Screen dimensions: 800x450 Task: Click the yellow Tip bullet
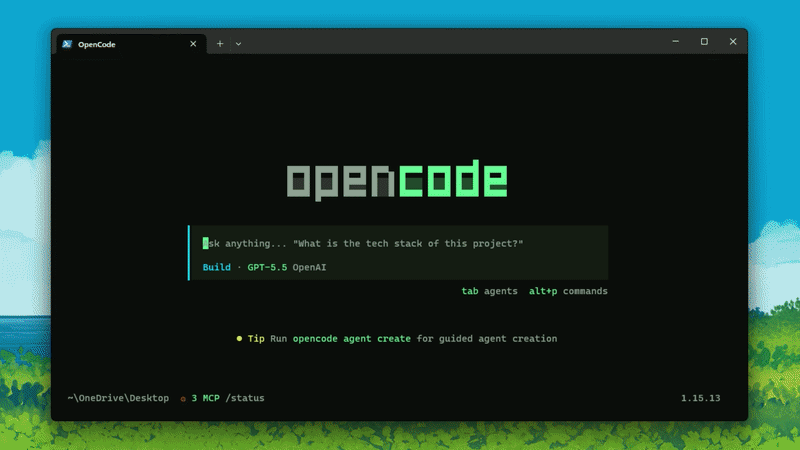[239, 338]
